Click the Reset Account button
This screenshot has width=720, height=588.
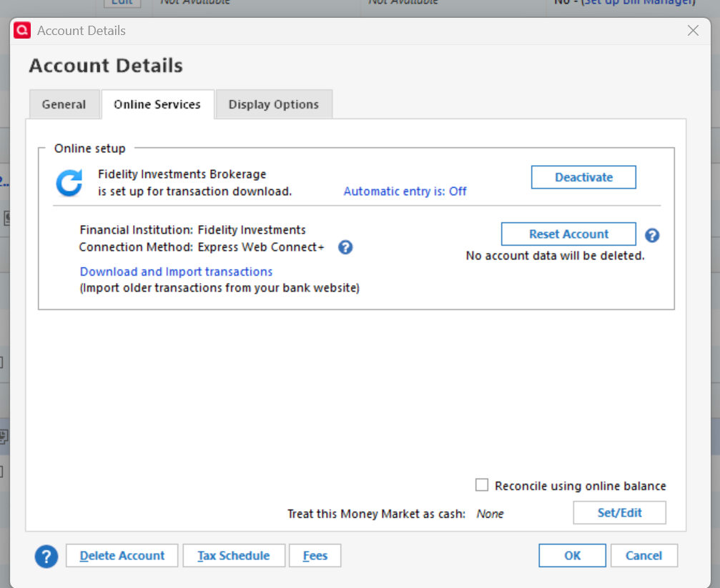[568, 234]
